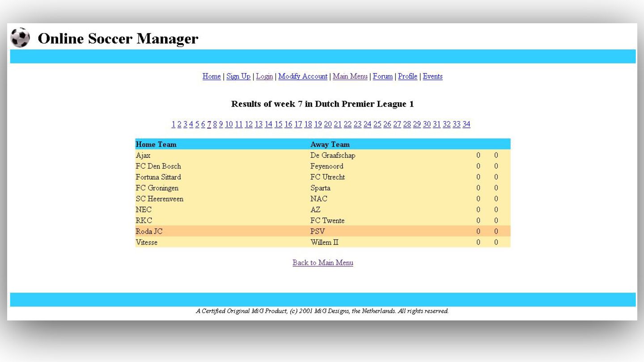Select week 4 results
The height and width of the screenshot is (362, 644).
click(x=191, y=124)
